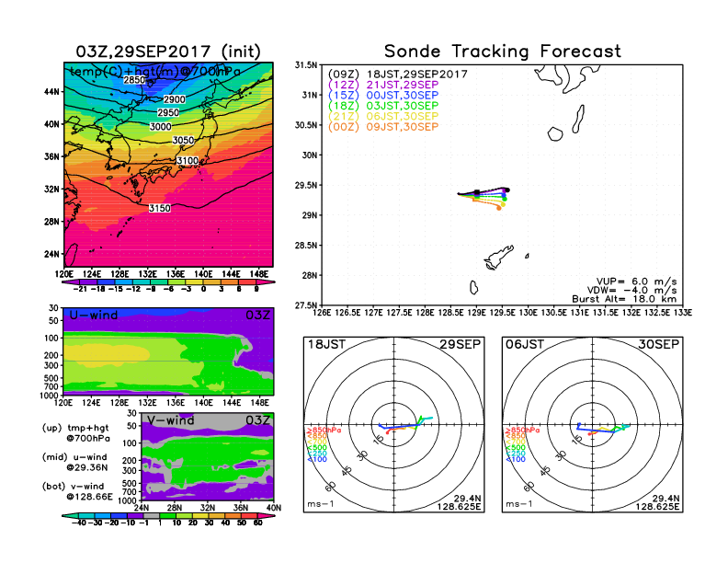Screen dimensions: 728x563
Task: Pick the green 18Z 03JST legend entry
Action: point(385,106)
